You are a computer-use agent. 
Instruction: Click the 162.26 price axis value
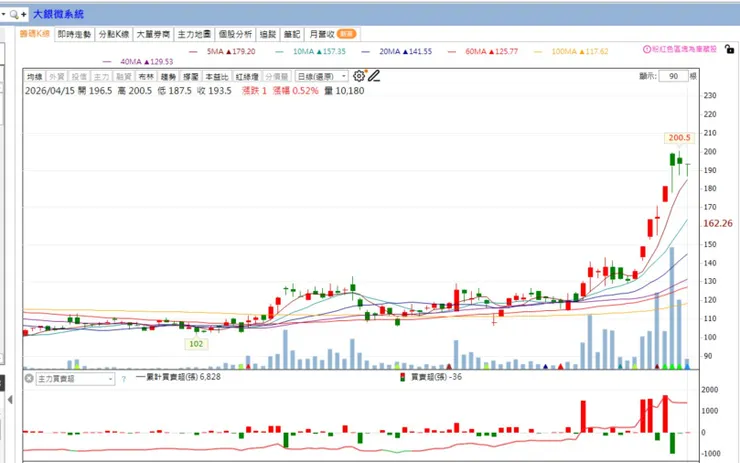pyautogui.click(x=718, y=223)
